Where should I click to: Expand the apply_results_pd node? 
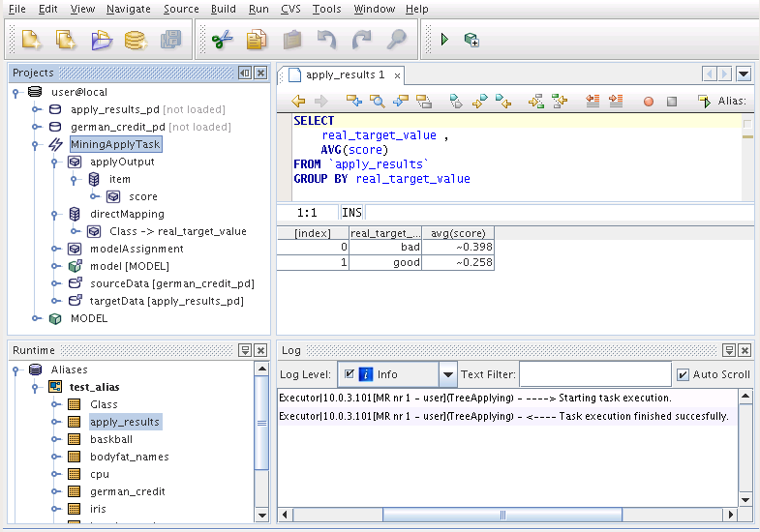coord(36,109)
